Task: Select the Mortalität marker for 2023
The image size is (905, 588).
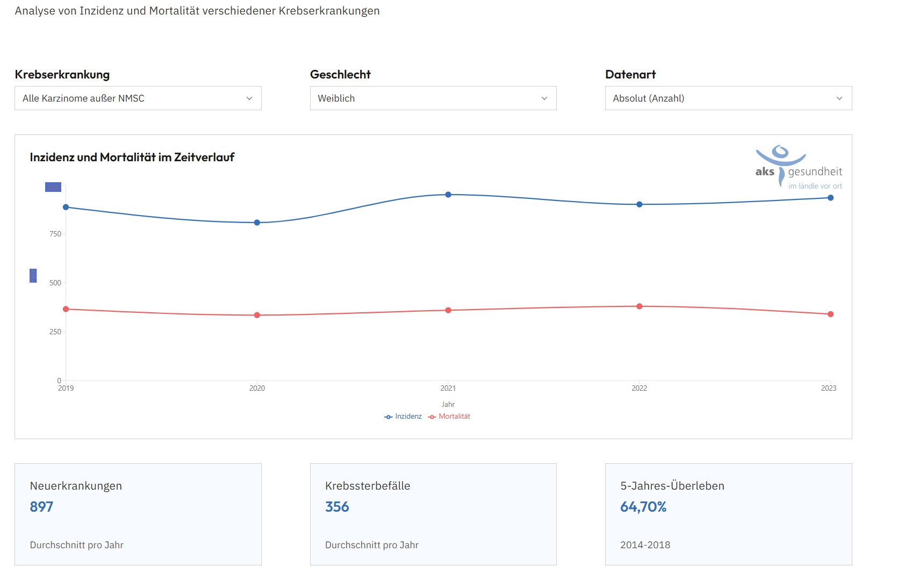Action: 830,314
